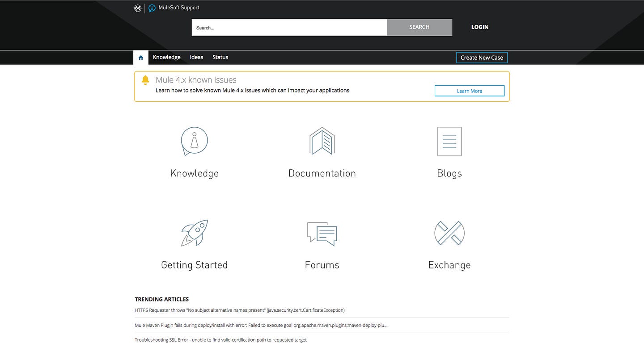Open the HTTPS Requester trending article
Viewport: 644px width, 347px height.
[x=240, y=310]
